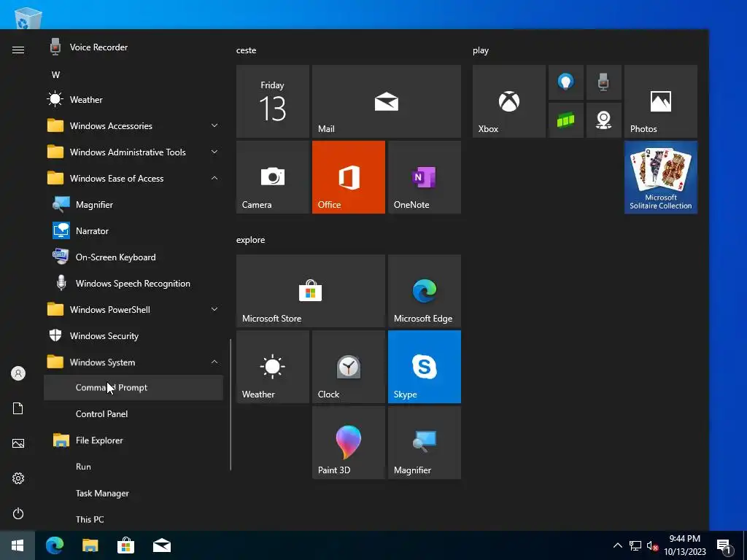Open the small Voice Recorder tile in play group
Viewport: 747px width, 560px height.
click(x=603, y=82)
